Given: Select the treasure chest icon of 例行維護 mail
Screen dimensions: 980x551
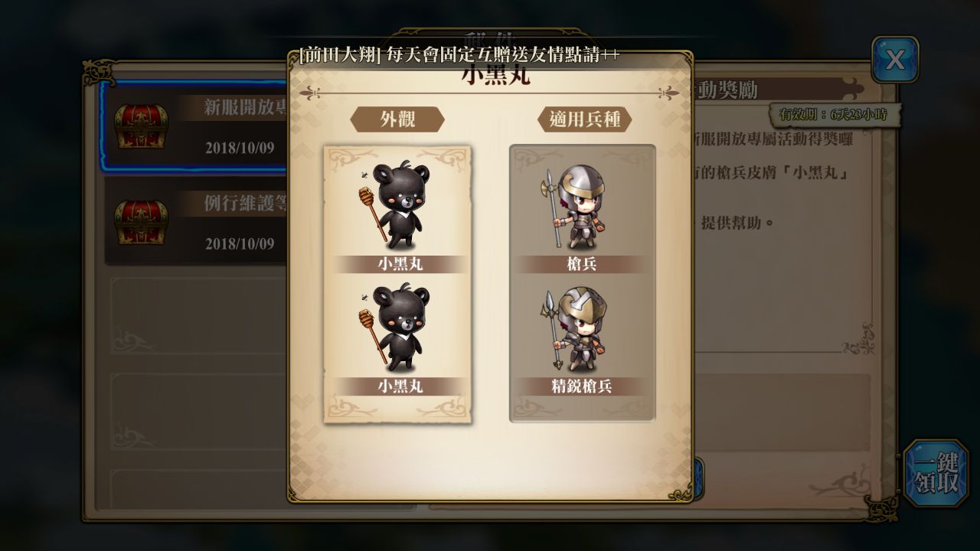Looking at the screenshot, I should point(141,221).
